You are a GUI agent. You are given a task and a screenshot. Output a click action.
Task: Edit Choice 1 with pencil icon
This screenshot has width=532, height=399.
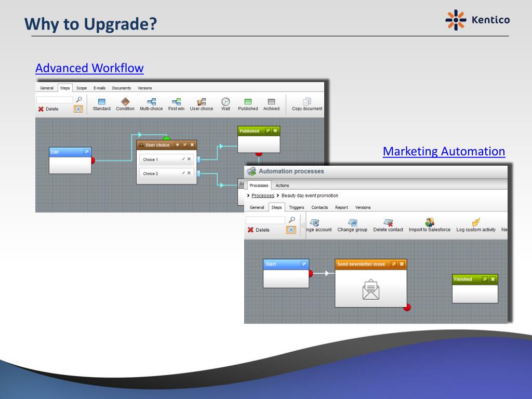coord(183,159)
